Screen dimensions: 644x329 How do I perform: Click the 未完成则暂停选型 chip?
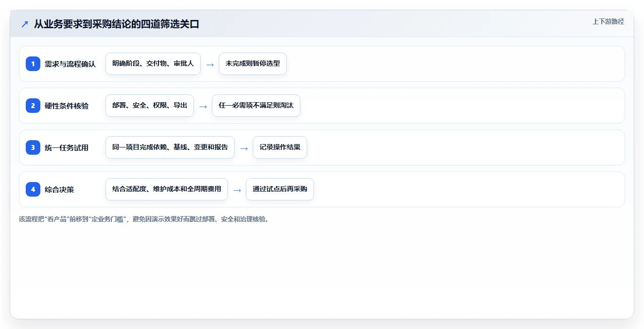253,64
